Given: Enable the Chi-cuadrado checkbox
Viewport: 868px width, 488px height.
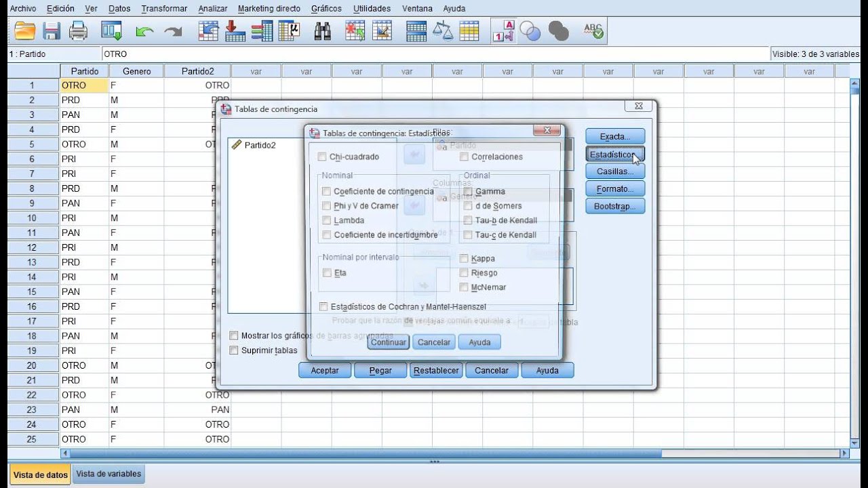Looking at the screenshot, I should 322,157.
